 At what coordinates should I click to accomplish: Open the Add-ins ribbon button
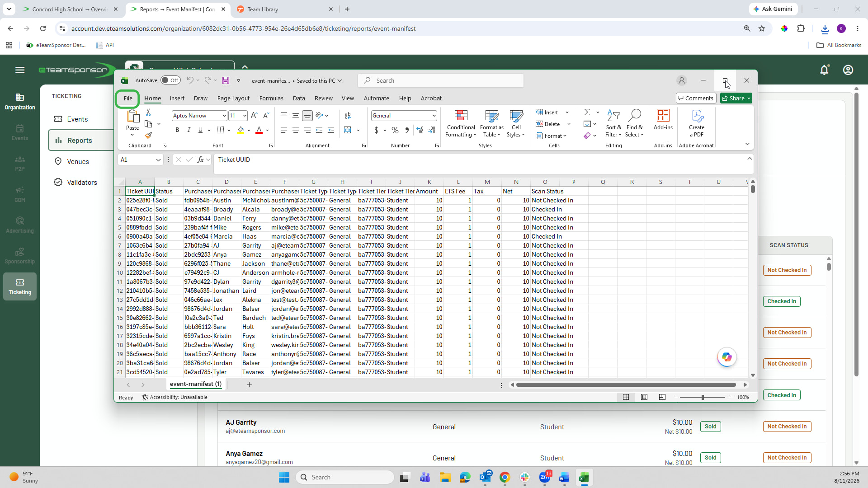click(663, 120)
